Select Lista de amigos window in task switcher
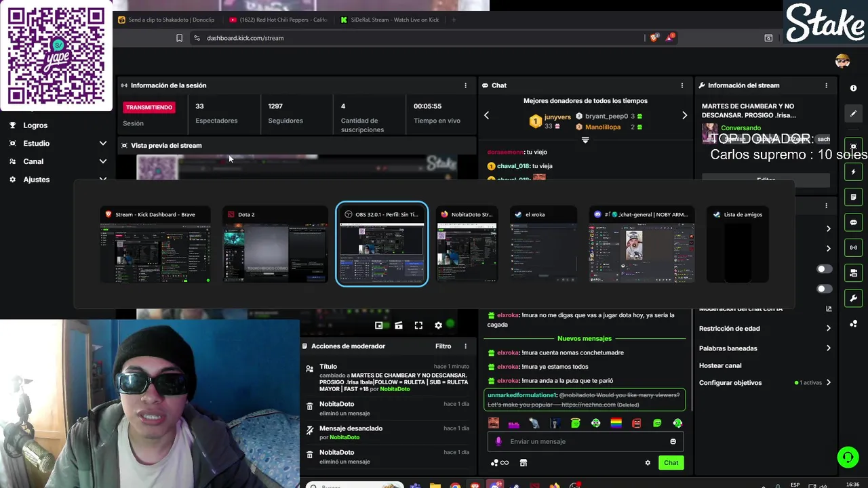Viewport: 868px width, 488px height. pyautogui.click(x=737, y=245)
